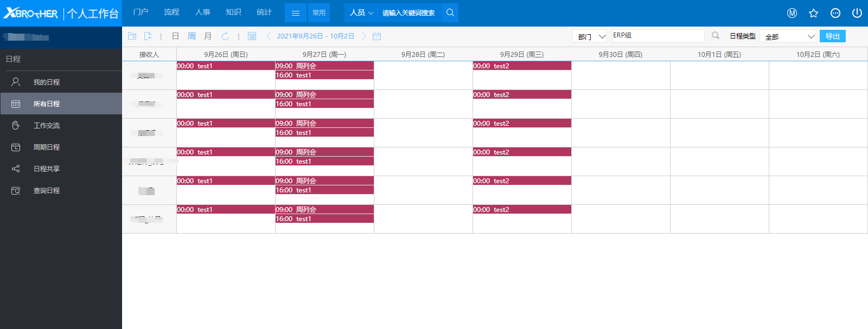Click the import schedule file icon
Screen dimensions: 868x329
pyautogui.click(x=148, y=36)
